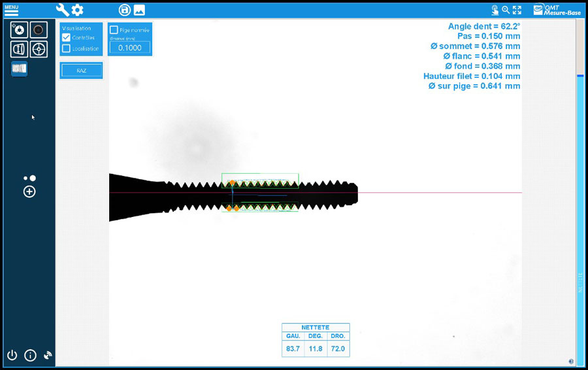
Task: Save measurement with the floppy disk icon
Action: (x=124, y=10)
